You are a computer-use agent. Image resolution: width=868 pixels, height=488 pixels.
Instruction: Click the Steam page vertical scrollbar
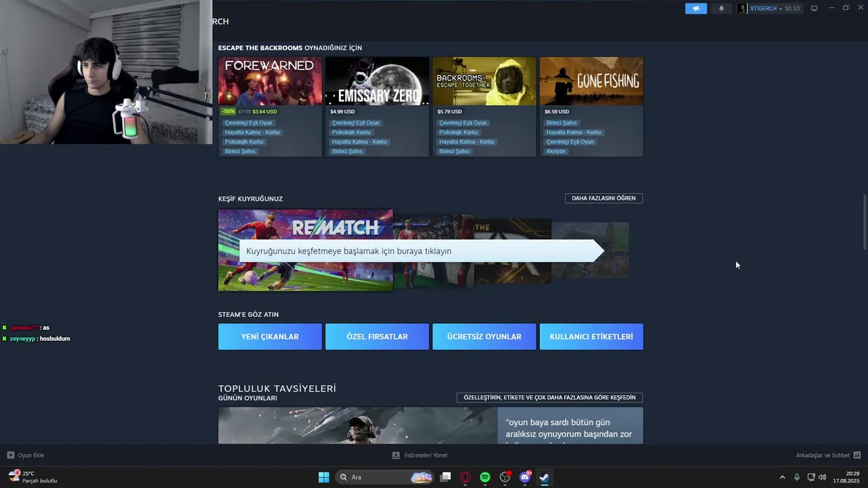[x=864, y=222]
